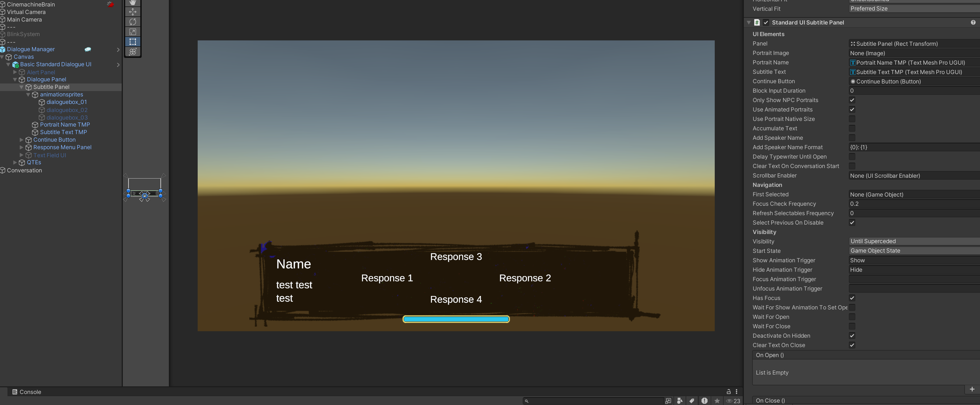Viewport: 980px width, 405px height.
Task: Enable Use Portrait Native Size
Action: click(852, 119)
